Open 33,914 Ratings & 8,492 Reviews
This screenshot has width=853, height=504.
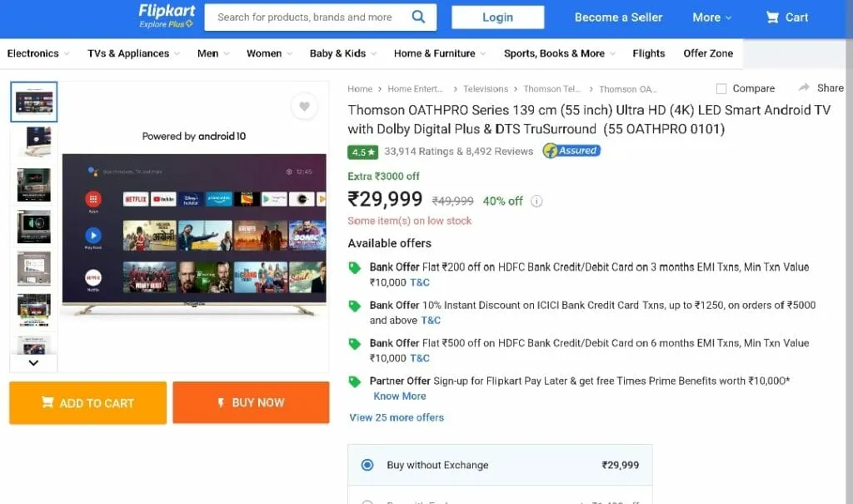click(x=459, y=152)
